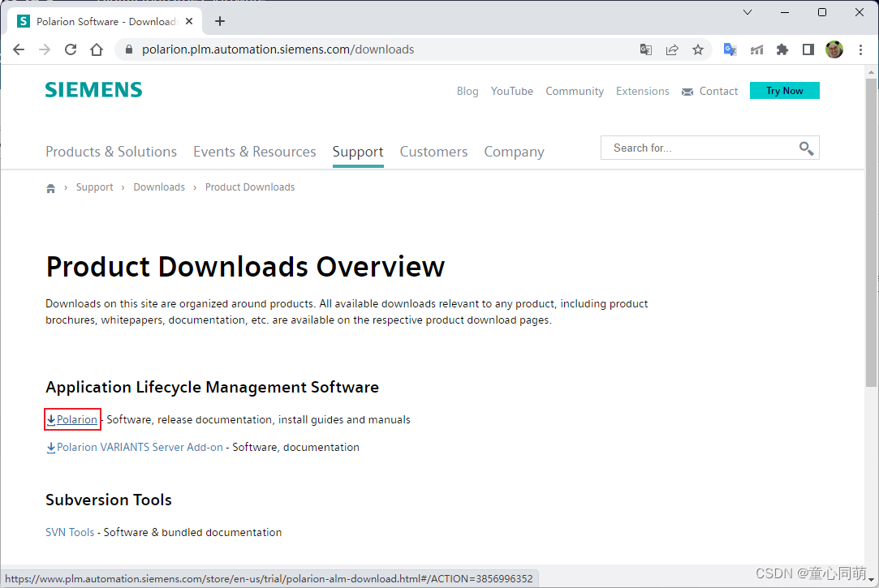Open the Blog link
The image size is (879, 588).
pyautogui.click(x=468, y=91)
